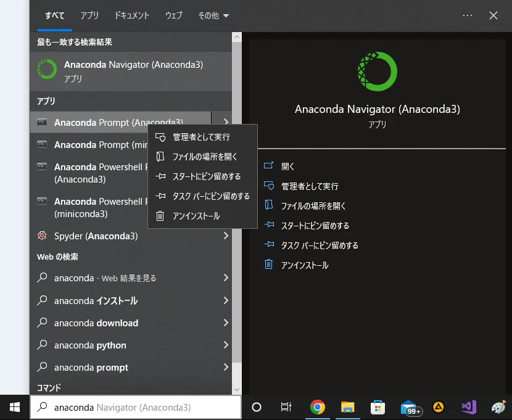512x420 pixels.
Task: Choose 管理者として実行 in context menu
Action: [202, 137]
